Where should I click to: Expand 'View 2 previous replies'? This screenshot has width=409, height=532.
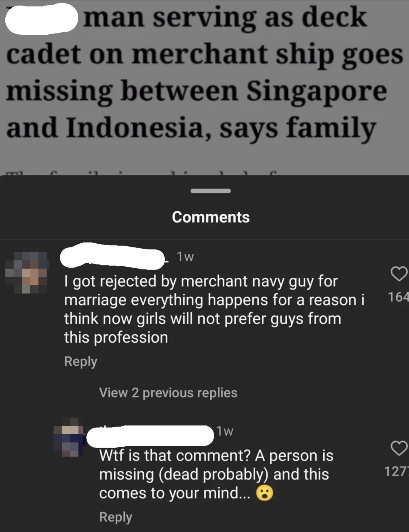[168, 393]
